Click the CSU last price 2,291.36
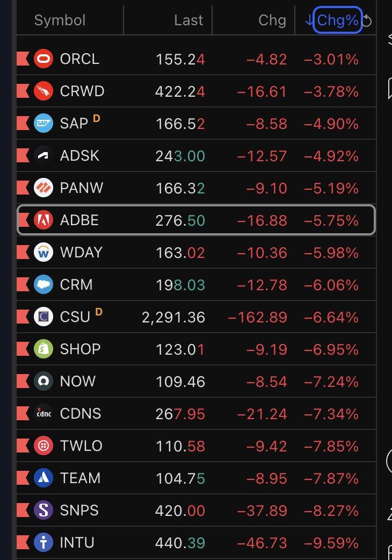The image size is (392, 560). (x=173, y=317)
